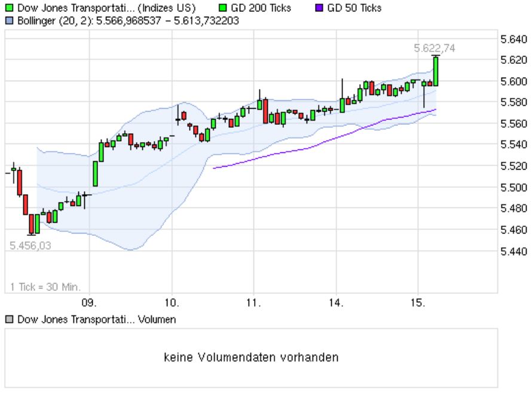Click the Dow Jones Transportation legend icon
The width and height of the screenshot is (532, 393).
pos(10,8)
